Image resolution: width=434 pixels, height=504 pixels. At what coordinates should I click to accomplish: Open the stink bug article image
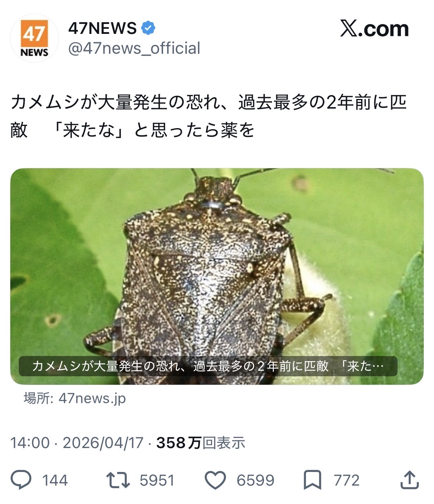click(217, 276)
